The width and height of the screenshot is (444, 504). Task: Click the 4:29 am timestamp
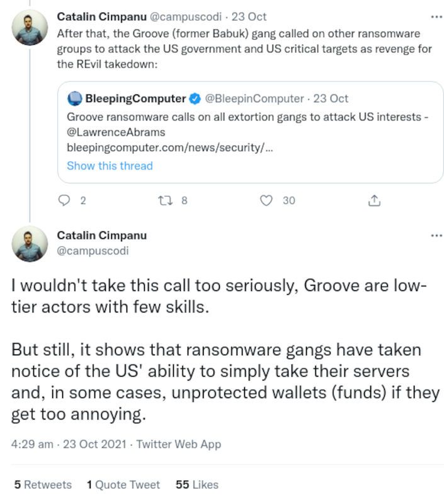click(x=32, y=444)
